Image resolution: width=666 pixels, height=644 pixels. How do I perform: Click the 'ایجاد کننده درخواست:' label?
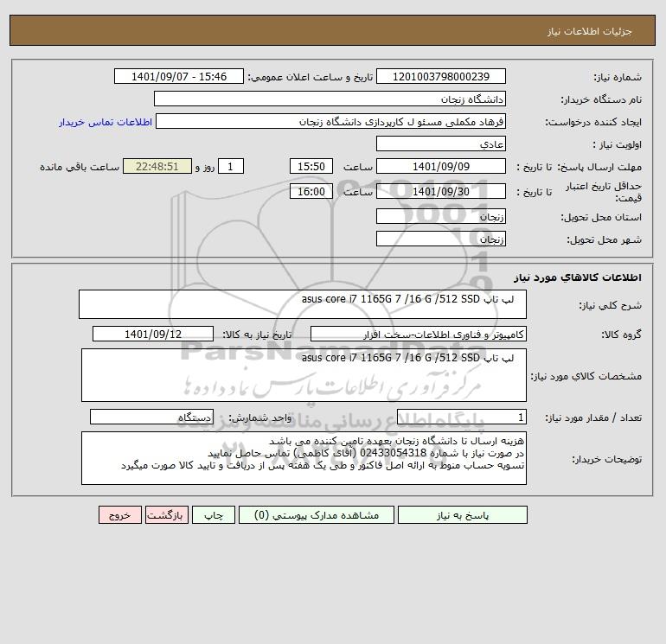[593, 122]
